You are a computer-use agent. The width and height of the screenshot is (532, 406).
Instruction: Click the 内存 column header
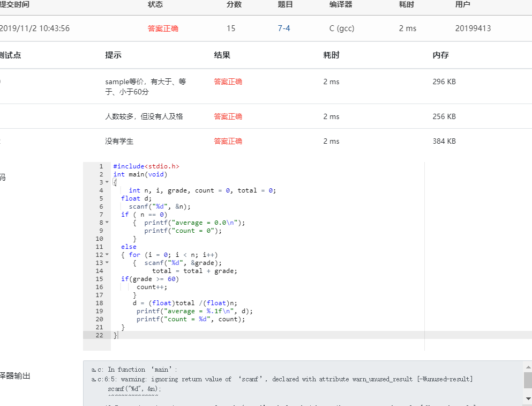(x=441, y=55)
